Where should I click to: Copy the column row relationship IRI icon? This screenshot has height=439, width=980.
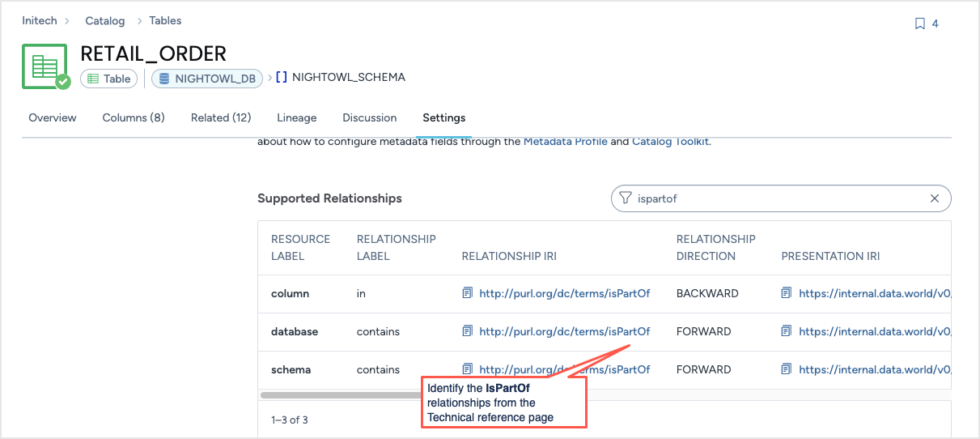tap(467, 293)
